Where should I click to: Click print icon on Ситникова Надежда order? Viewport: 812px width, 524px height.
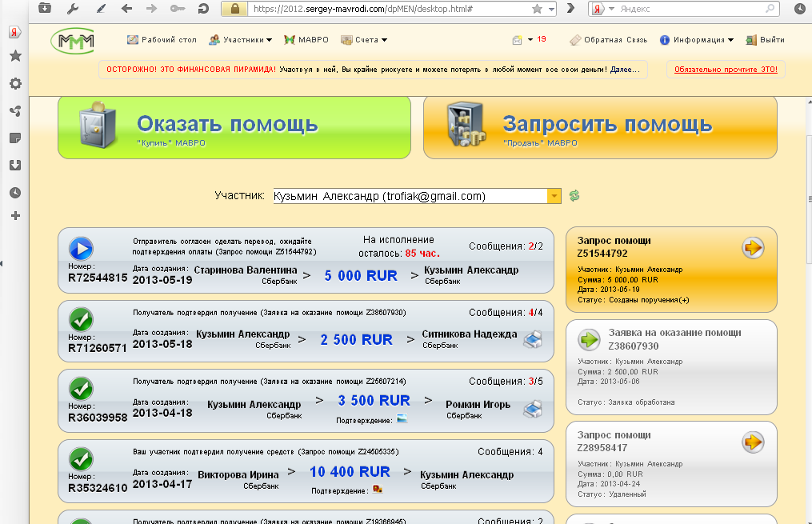click(x=533, y=340)
